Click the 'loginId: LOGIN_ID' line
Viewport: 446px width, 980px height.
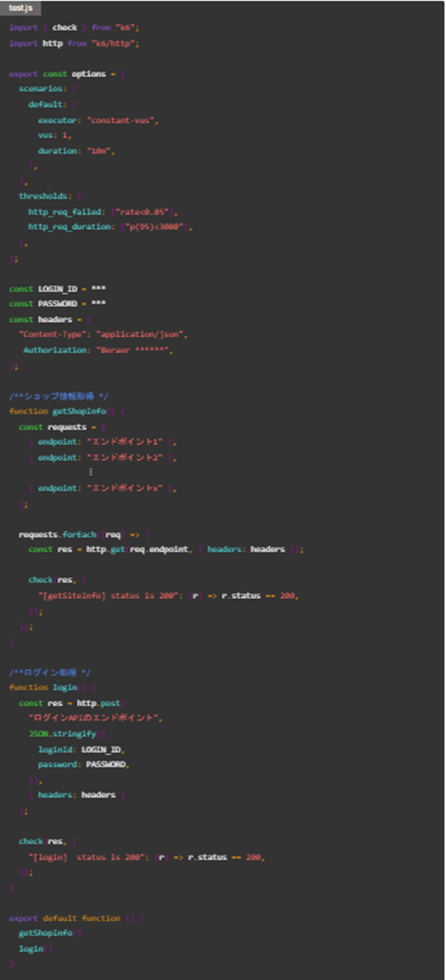81,749
